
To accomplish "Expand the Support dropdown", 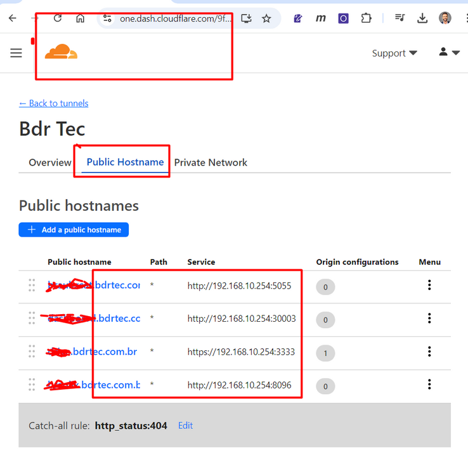I will point(394,53).
